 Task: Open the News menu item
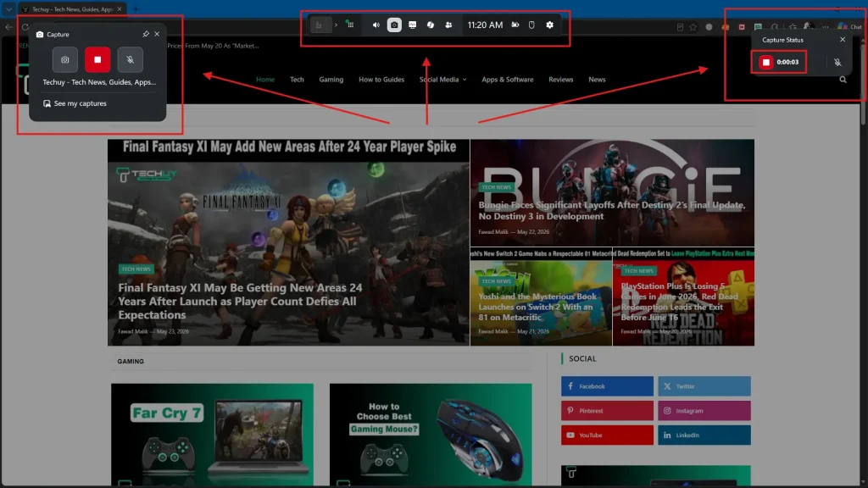pyautogui.click(x=597, y=79)
